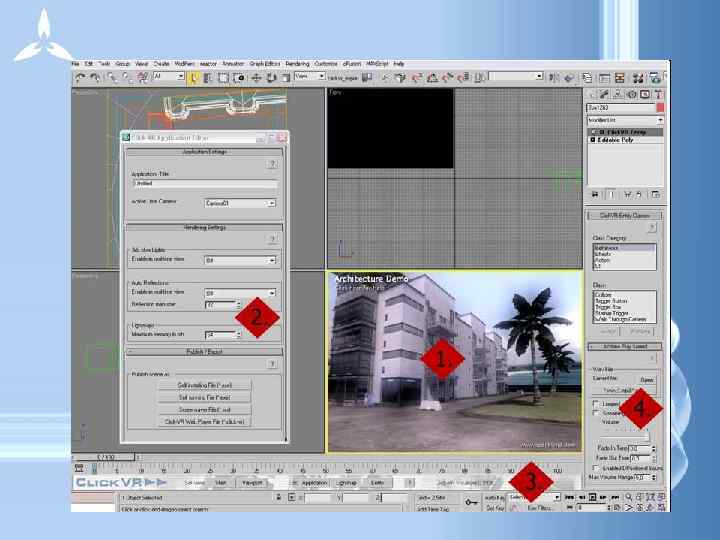Click the Auto Key button

click(494, 497)
